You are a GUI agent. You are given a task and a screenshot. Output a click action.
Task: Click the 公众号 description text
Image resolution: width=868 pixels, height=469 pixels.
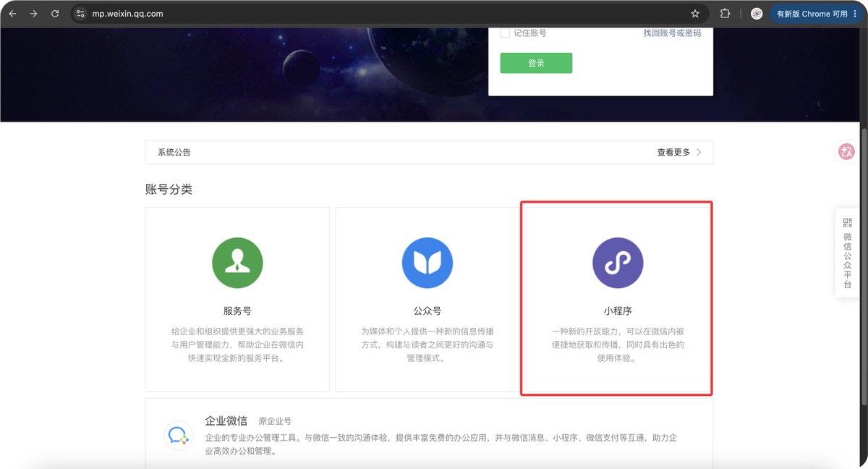427,345
